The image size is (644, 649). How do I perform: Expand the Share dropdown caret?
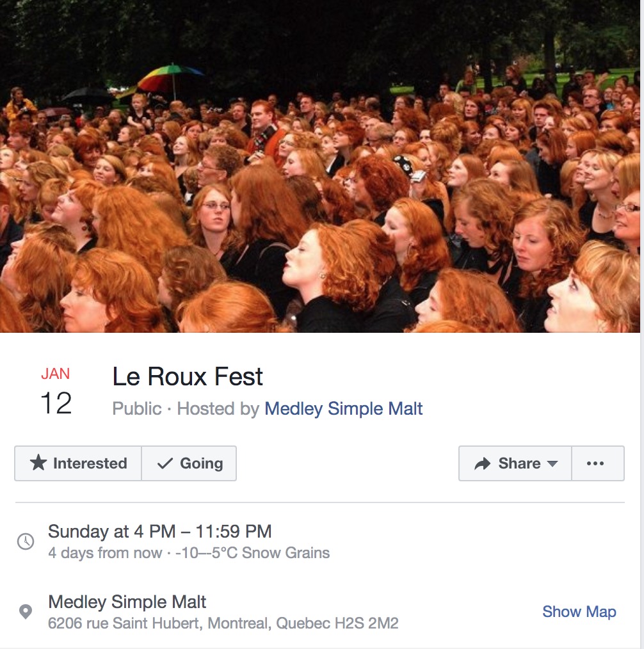tap(552, 463)
